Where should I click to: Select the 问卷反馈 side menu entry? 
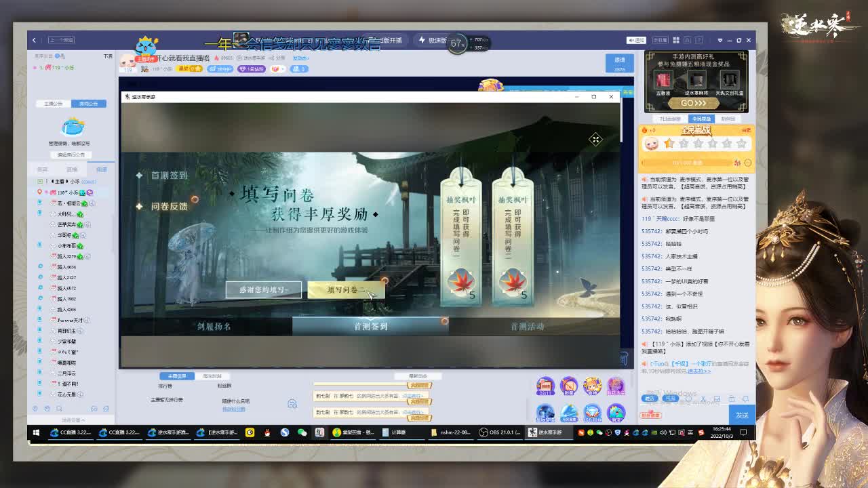(x=169, y=206)
